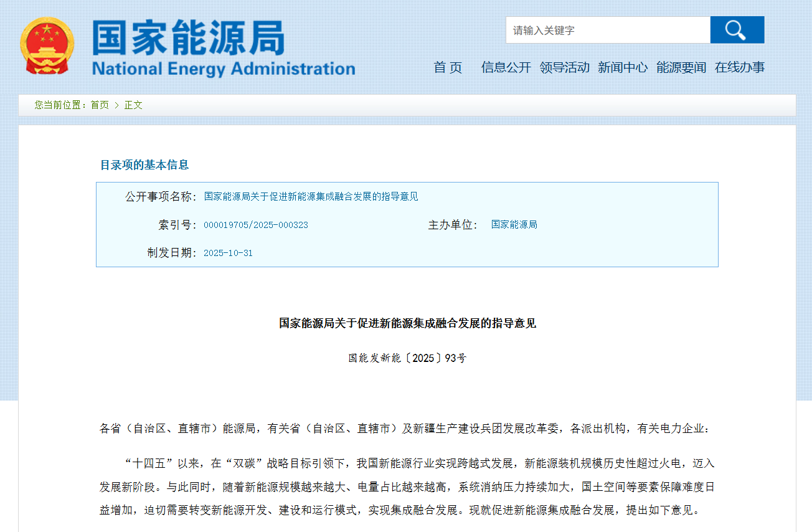The image size is (812, 532).
Task: Select the 首页 item in the navigation bar
Action: 447,68
